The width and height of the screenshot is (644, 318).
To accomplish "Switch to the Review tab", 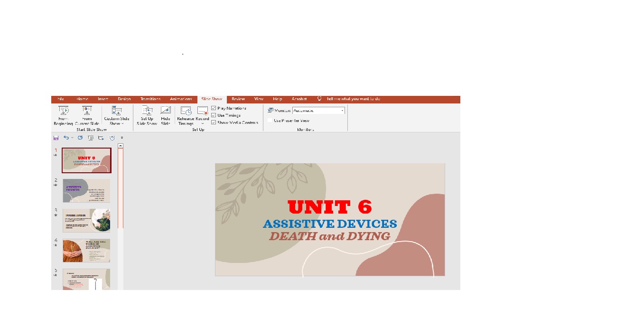I will (x=238, y=99).
